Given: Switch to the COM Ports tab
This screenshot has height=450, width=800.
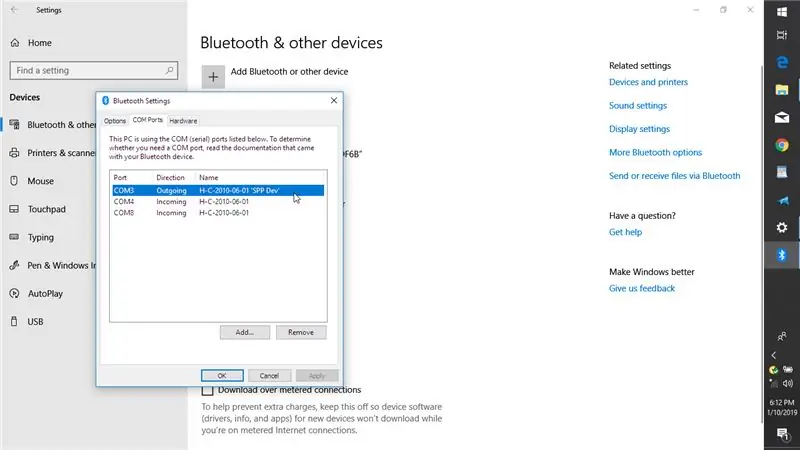Looking at the screenshot, I should click(147, 120).
